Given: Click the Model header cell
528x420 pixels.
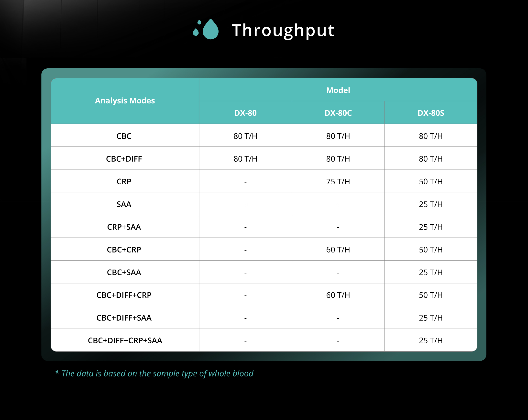Looking at the screenshot, I should tap(338, 90).
